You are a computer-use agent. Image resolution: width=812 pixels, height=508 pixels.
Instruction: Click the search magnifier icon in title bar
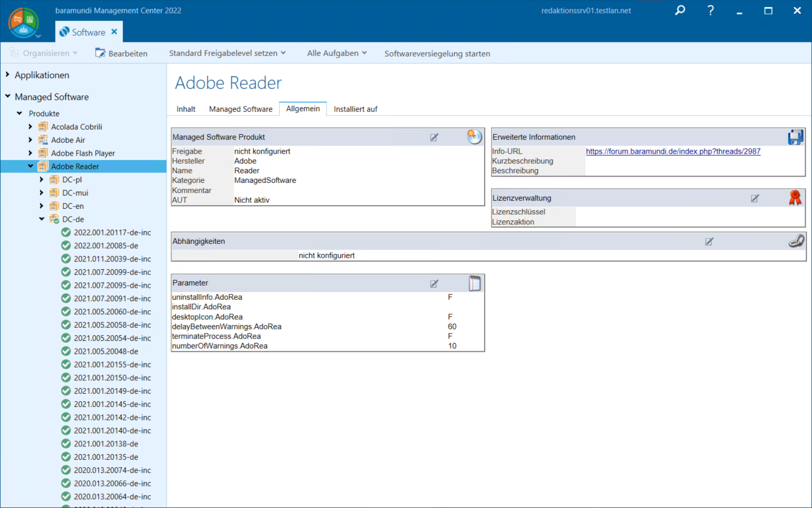point(680,11)
